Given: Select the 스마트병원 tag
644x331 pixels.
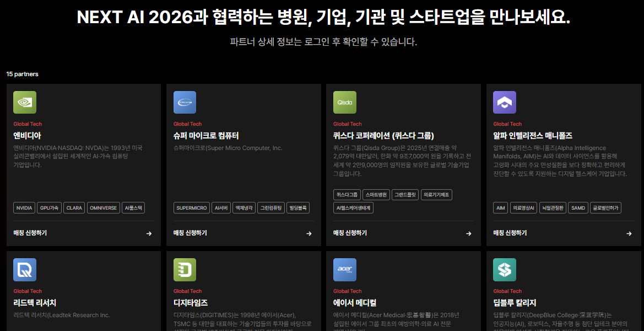Looking at the screenshot, I should pos(376,195).
